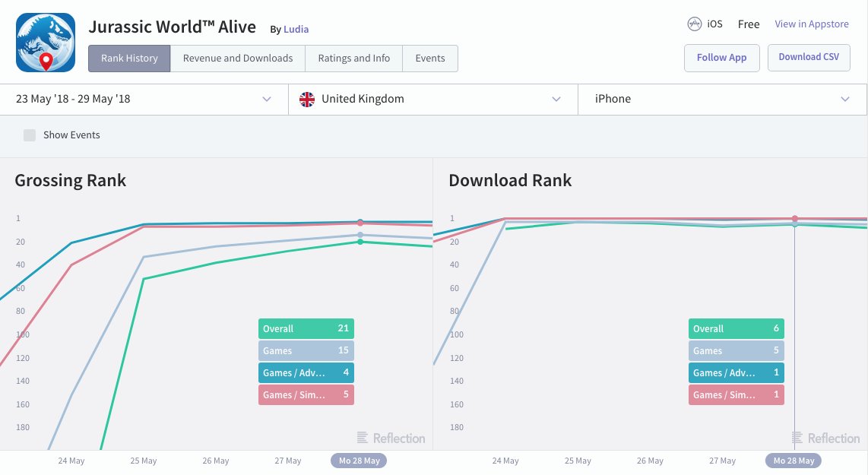Expand the date range chevron arrow
The height and width of the screenshot is (475, 868).
pos(267,99)
